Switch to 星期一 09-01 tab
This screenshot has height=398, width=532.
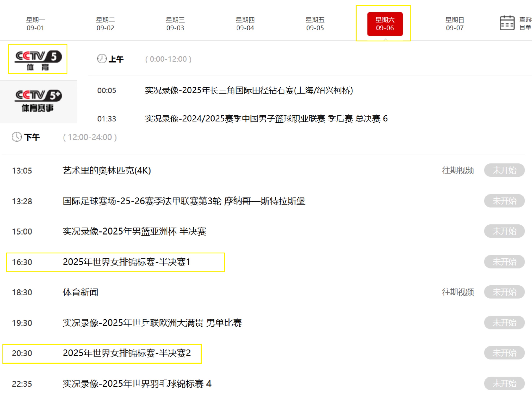click(35, 24)
